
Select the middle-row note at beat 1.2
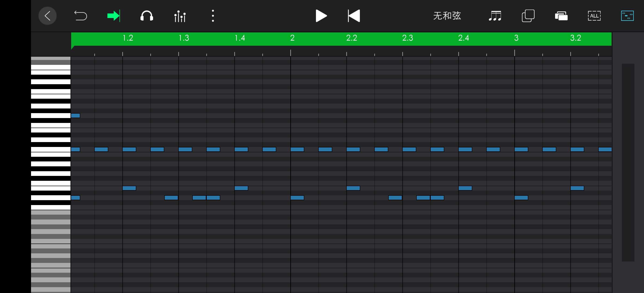point(129,150)
